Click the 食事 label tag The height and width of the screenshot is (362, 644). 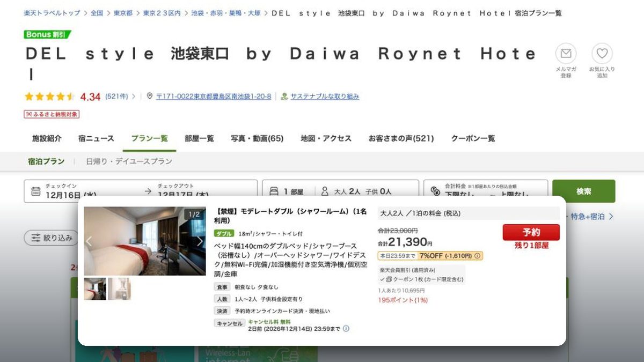tap(222, 287)
